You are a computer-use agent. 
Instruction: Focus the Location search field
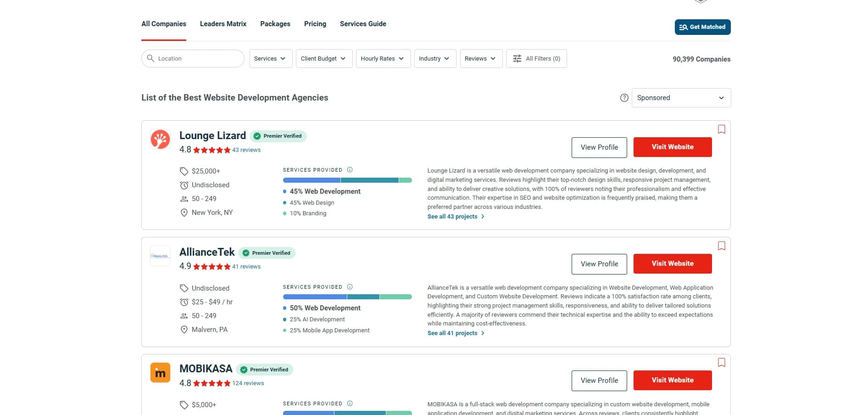tap(193, 59)
